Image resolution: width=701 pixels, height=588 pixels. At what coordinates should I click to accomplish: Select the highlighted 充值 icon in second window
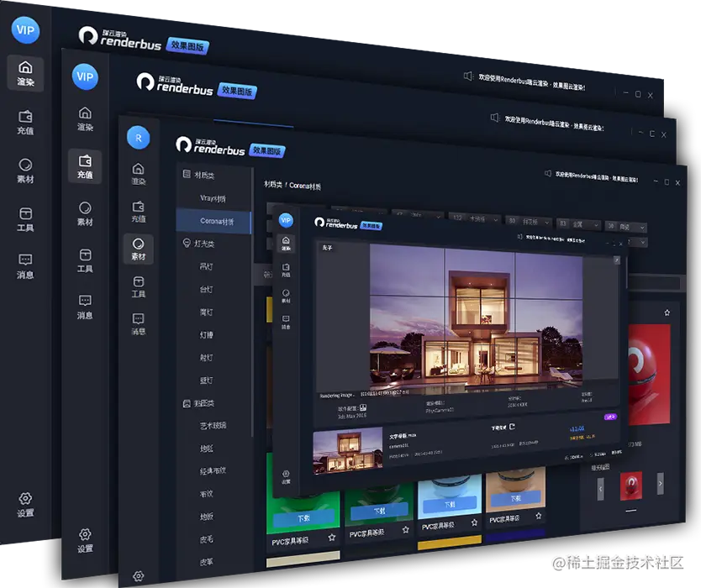(85, 166)
